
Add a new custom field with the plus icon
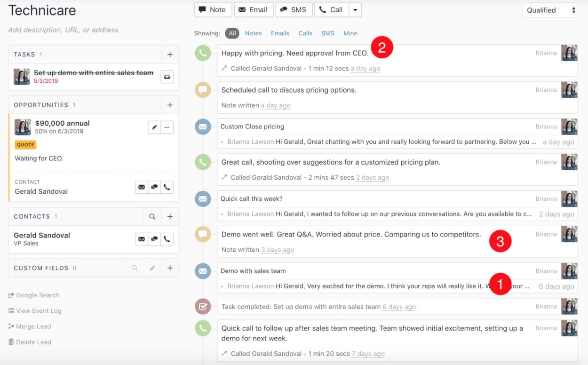(170, 268)
